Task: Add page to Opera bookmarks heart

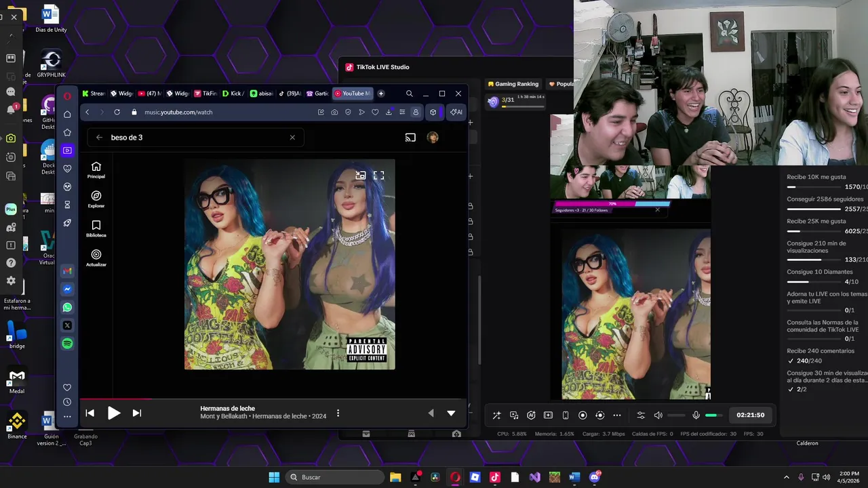Action: pos(375,112)
